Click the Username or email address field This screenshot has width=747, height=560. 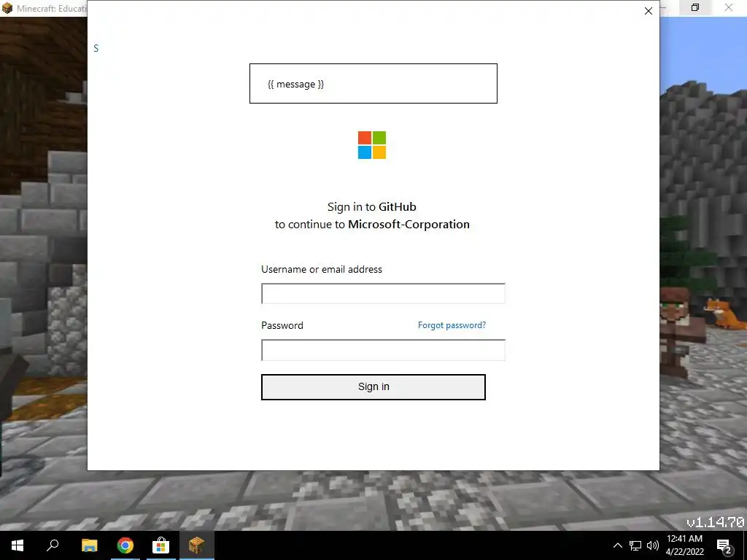[x=383, y=293]
